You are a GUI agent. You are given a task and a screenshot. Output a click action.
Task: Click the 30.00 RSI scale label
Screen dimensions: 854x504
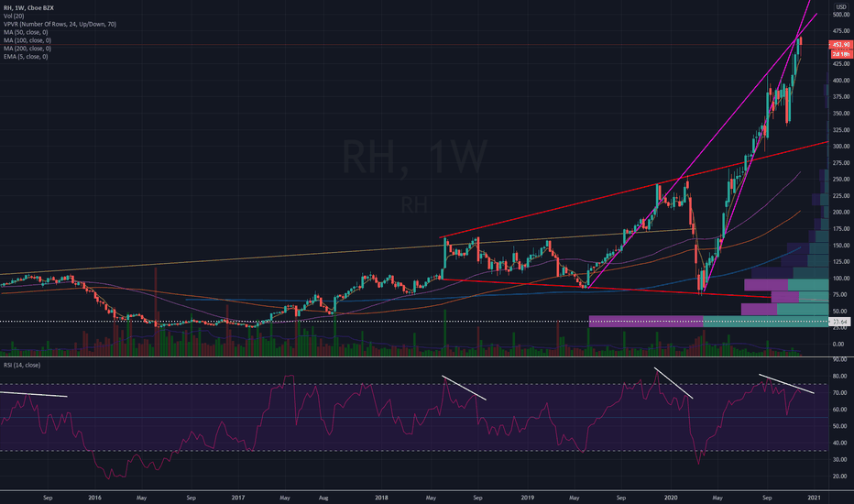[x=841, y=460]
